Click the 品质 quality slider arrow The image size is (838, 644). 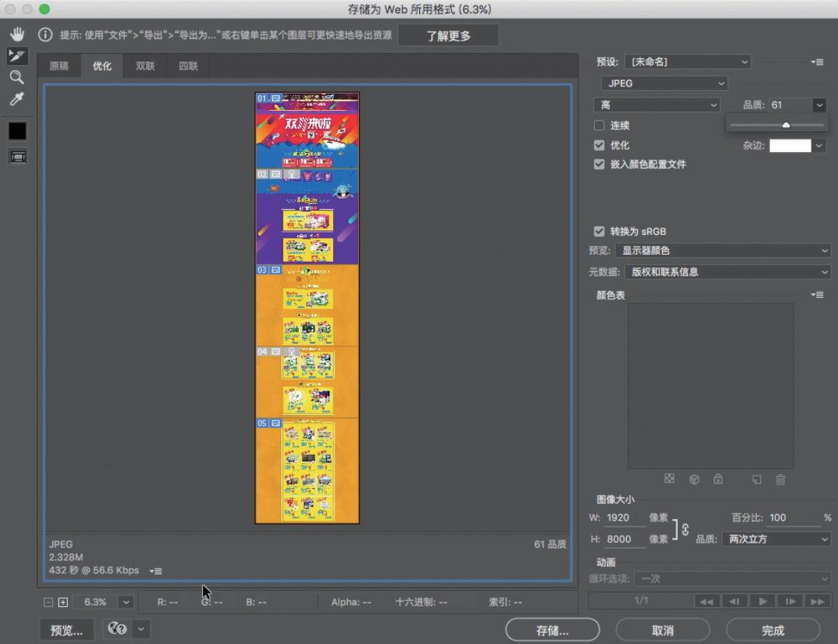820,106
